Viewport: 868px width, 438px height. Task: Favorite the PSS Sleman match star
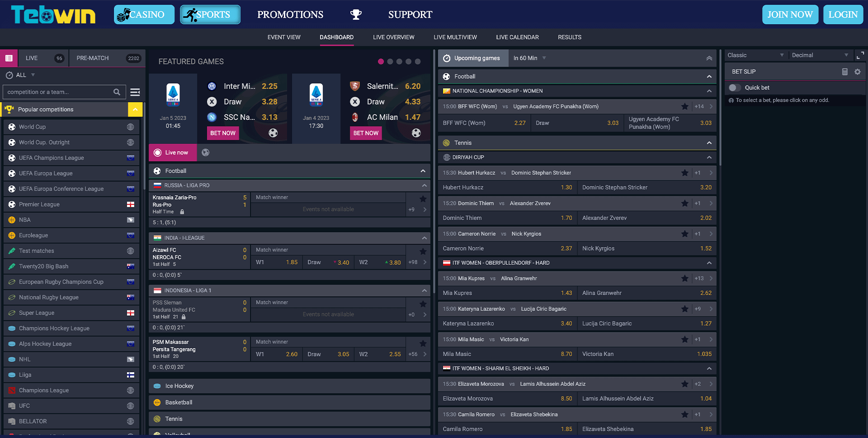click(423, 304)
